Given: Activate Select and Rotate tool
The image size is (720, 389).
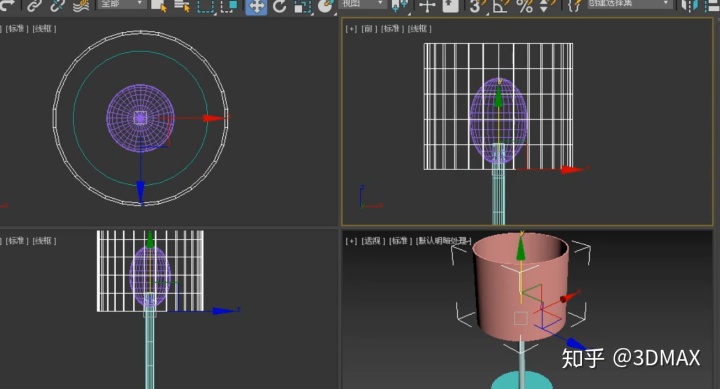Looking at the screenshot, I should point(279,6).
